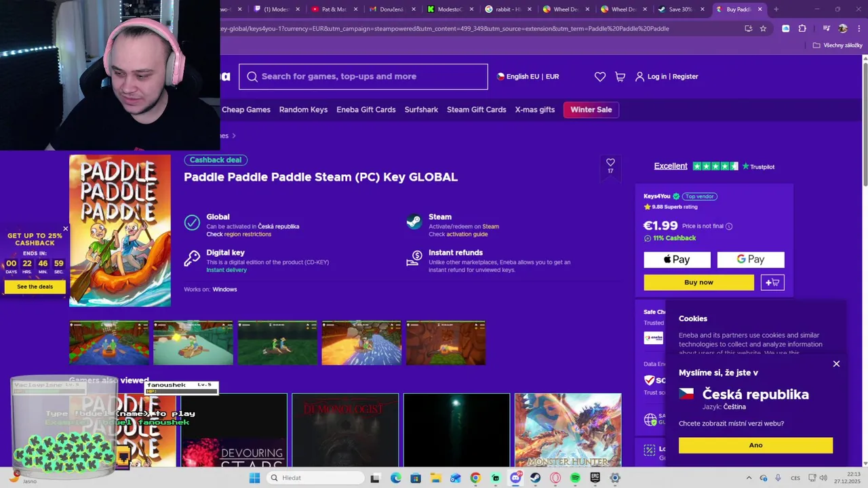Open the Cheap Games menu
This screenshot has height=488, width=868.
click(246, 110)
